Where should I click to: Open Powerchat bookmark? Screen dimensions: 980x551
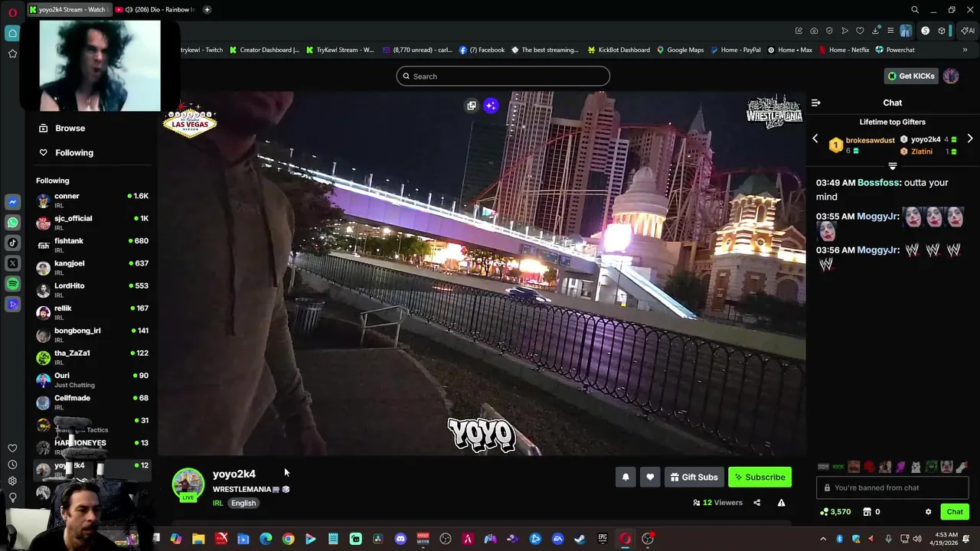pyautogui.click(x=895, y=50)
